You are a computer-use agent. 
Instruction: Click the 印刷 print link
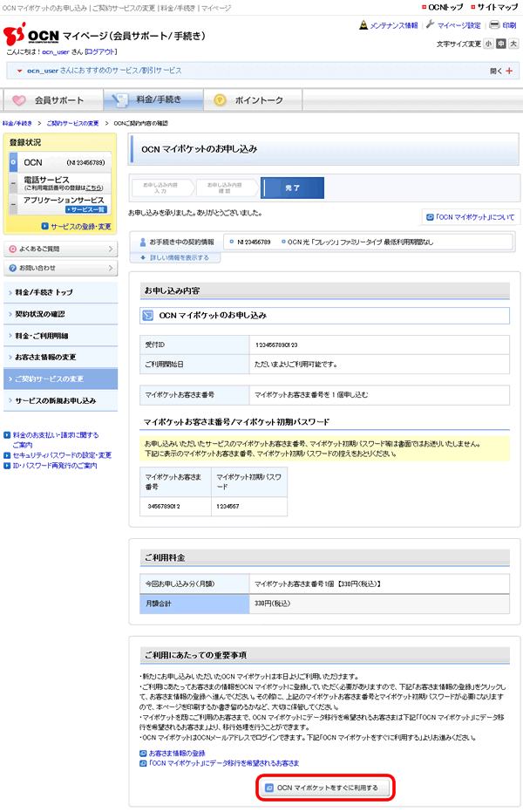(x=503, y=24)
